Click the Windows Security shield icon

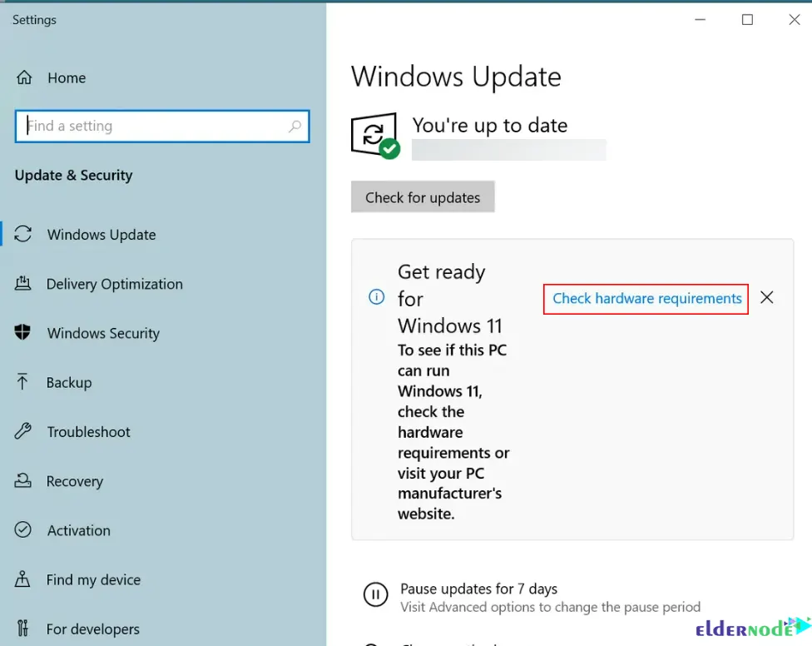[x=22, y=332]
